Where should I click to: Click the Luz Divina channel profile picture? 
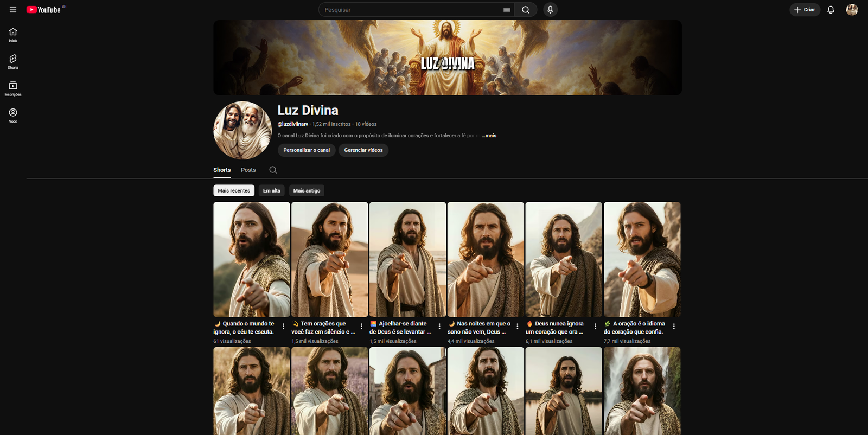[242, 130]
